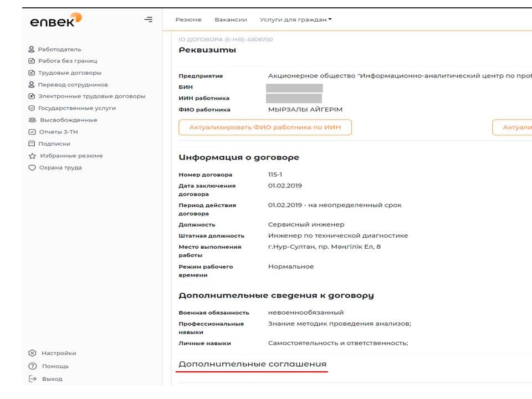Click the Настройки gear icon
Image resolution: width=532 pixels, height=399 pixels.
32,353
